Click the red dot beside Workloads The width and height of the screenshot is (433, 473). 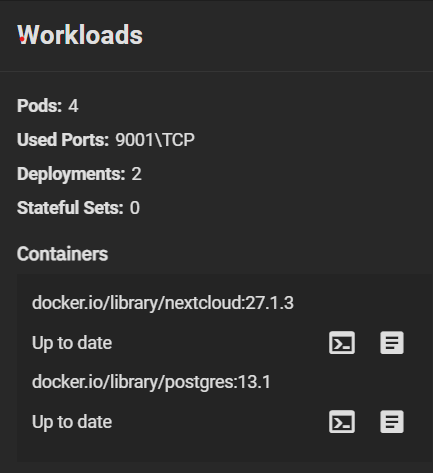coord(22,39)
